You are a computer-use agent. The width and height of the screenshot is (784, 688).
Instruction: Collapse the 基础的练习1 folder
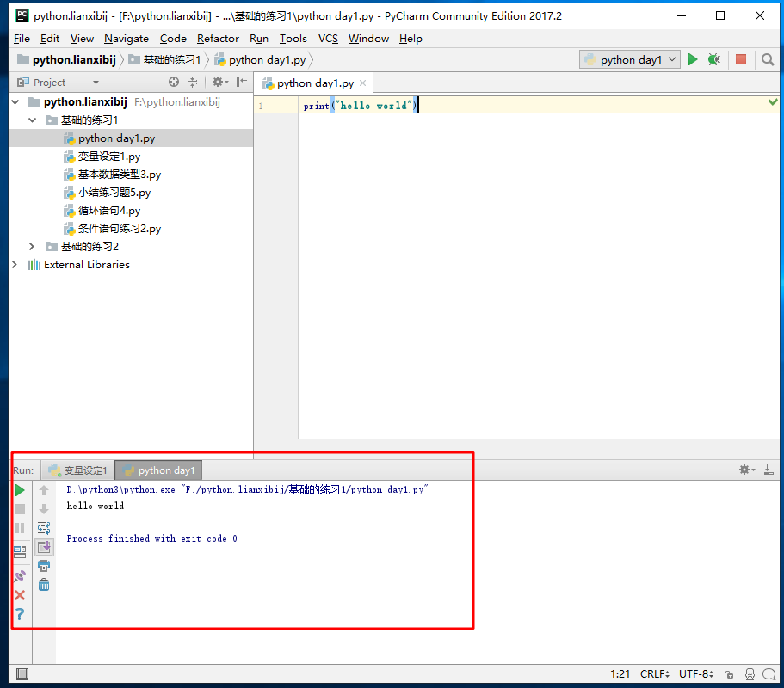pyautogui.click(x=33, y=120)
